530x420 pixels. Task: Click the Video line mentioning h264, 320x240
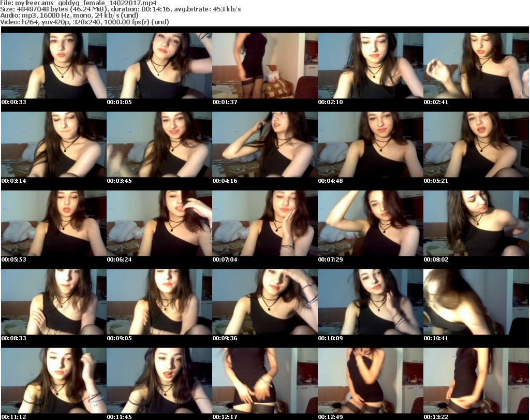coord(84,22)
